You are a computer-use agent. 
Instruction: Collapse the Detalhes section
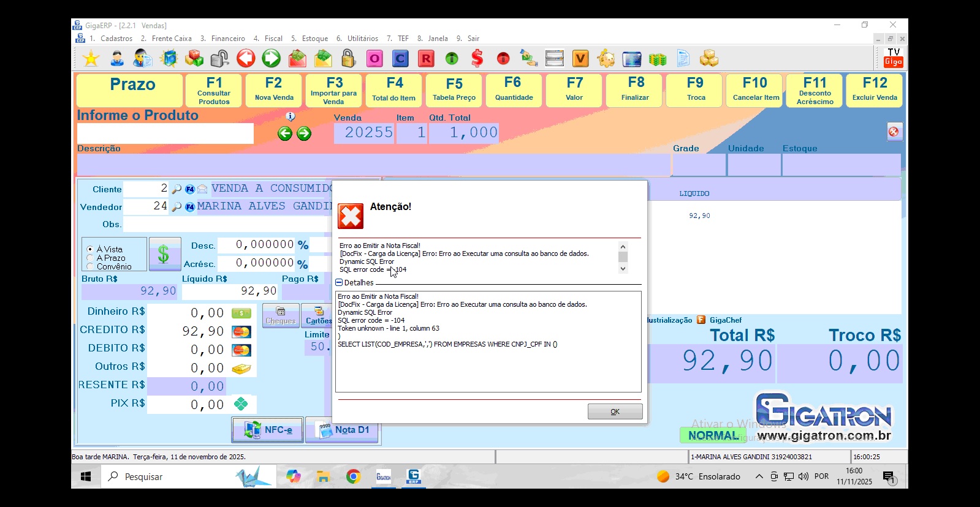[339, 282]
